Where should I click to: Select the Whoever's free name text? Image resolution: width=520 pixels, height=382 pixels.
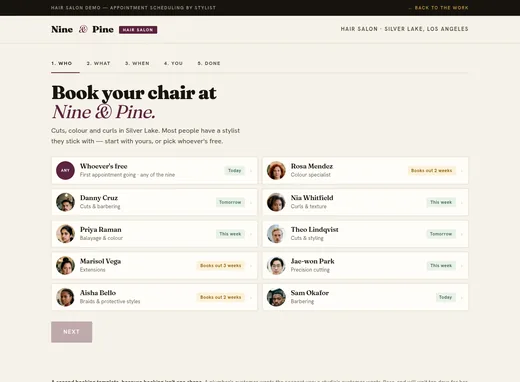coord(103,166)
